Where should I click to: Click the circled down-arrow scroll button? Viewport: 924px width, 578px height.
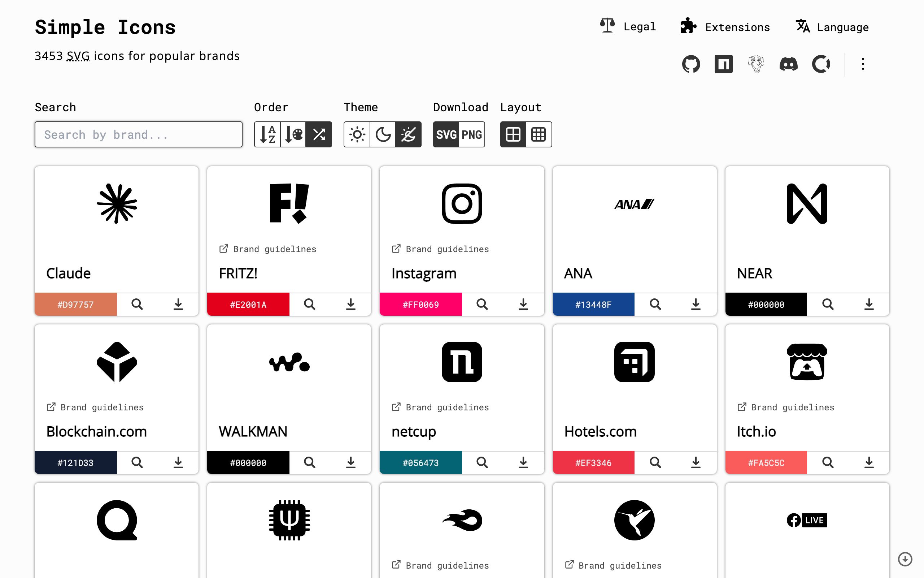(x=905, y=559)
